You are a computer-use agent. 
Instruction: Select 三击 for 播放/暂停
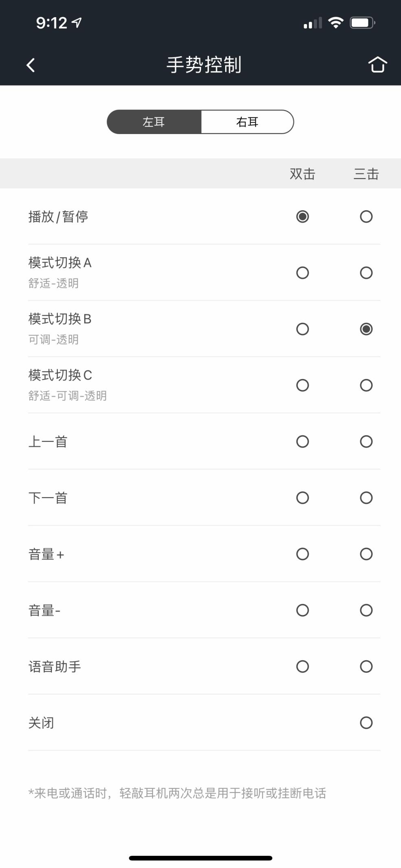(x=366, y=216)
